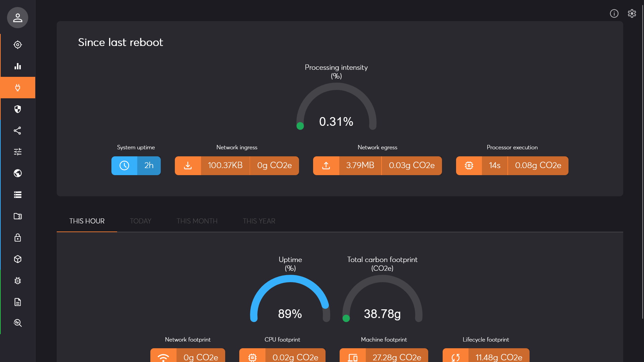Click the share nodes sidebar icon
644x362 pixels.
point(17,131)
